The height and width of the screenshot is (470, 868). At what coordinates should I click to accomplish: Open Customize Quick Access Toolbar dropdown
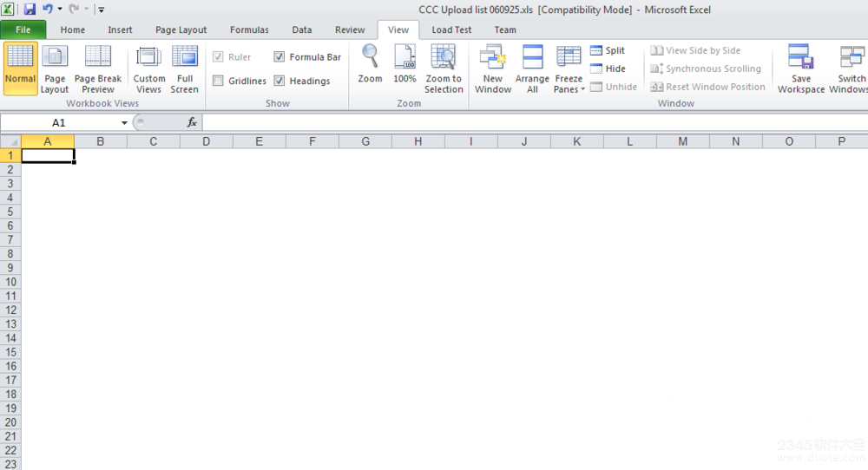pyautogui.click(x=102, y=10)
